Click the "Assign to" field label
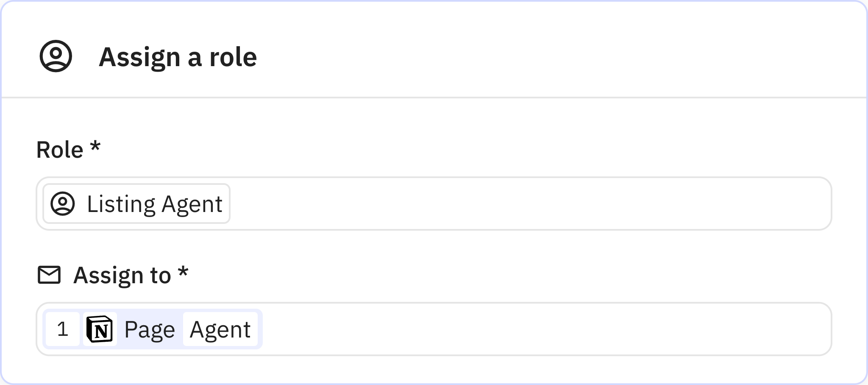Image resolution: width=868 pixels, height=385 pixels. click(x=122, y=275)
